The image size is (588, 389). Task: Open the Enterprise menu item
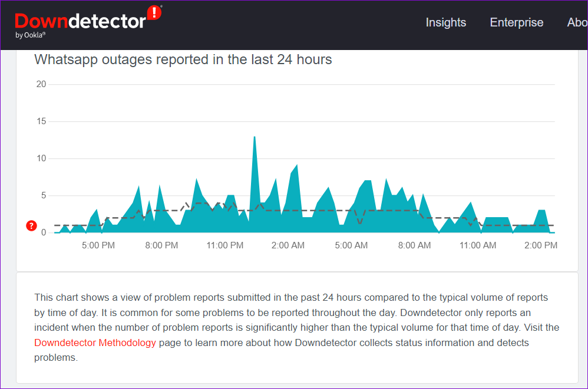[516, 22]
